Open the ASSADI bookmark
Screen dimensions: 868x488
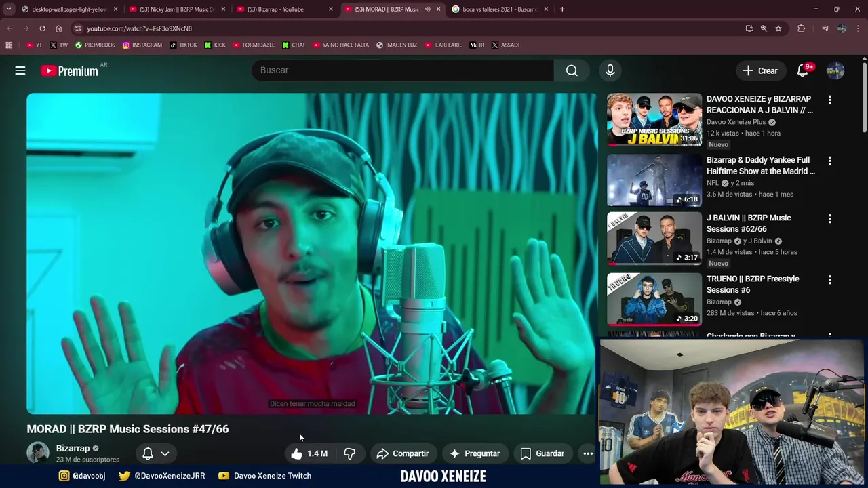[505, 45]
